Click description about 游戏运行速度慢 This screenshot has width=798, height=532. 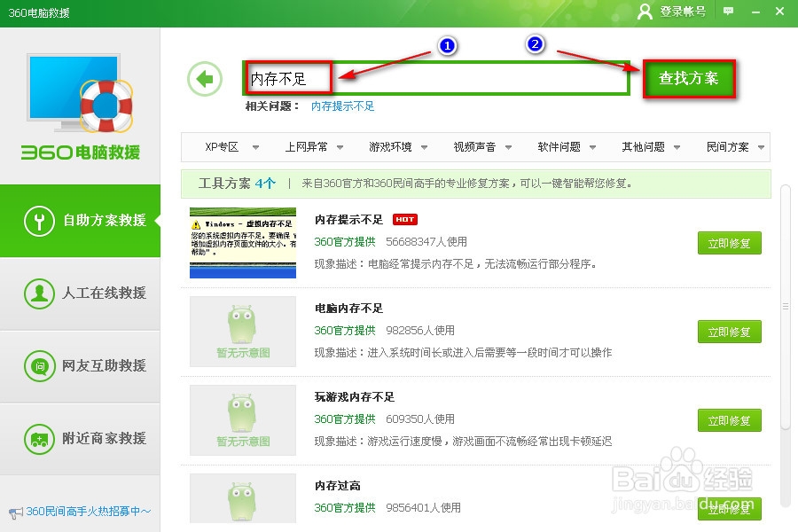coord(463,441)
